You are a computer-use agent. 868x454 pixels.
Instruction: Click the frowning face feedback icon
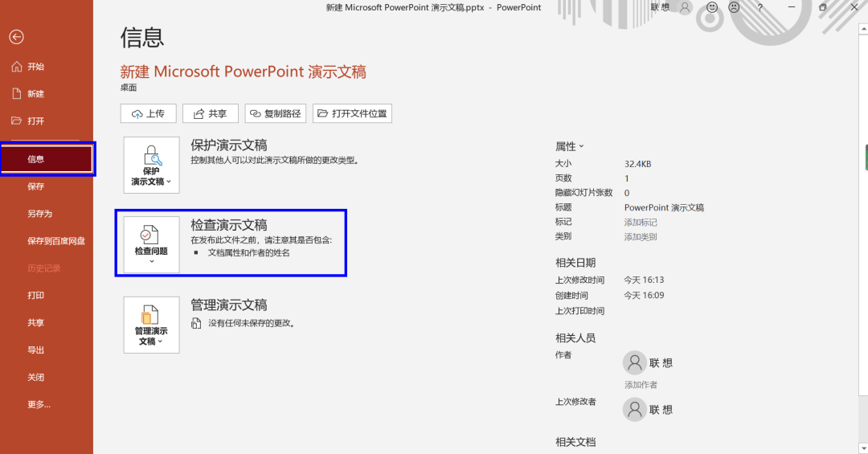pyautogui.click(x=734, y=7)
